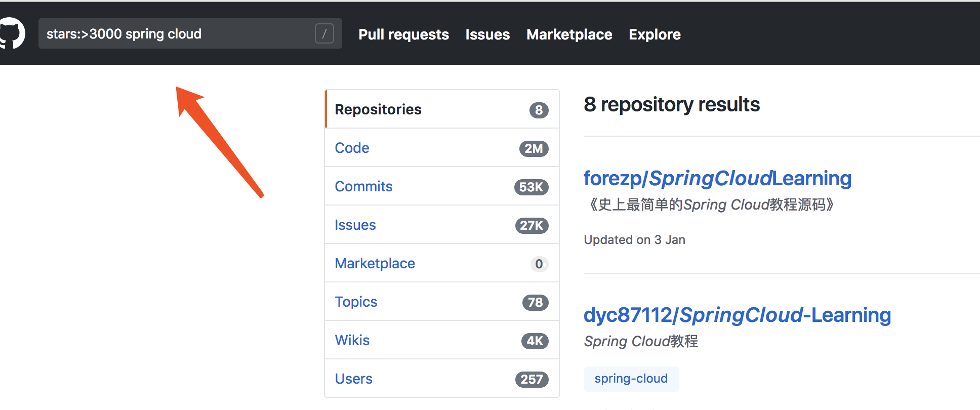Viewport: 980px width, 410px height.
Task: Click the Repositories count badge 8
Action: pyautogui.click(x=539, y=110)
